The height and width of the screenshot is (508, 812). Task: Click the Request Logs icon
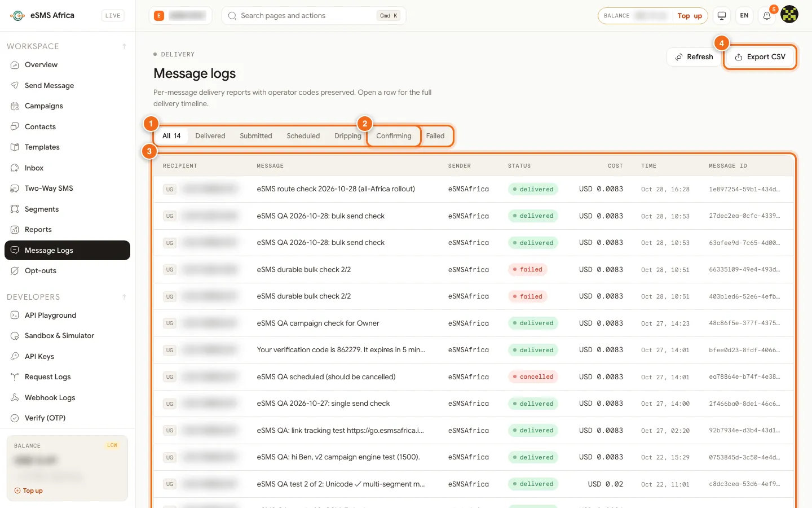coord(15,377)
